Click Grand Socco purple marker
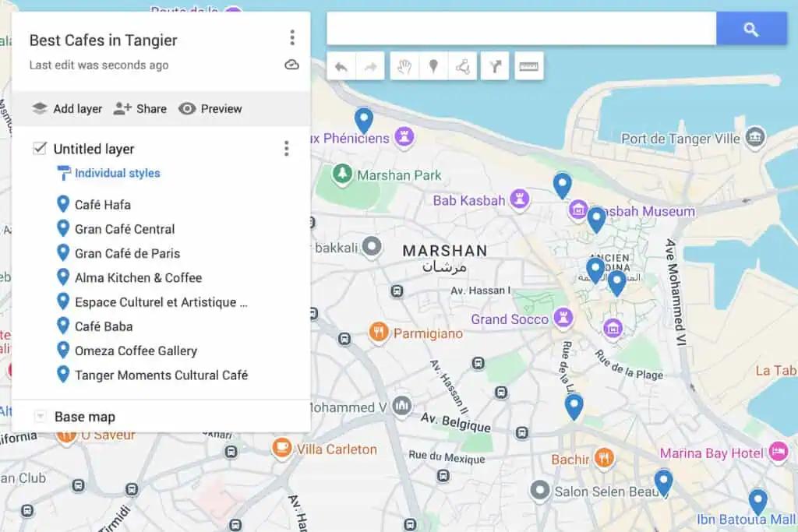798x532 pixels. (563, 318)
